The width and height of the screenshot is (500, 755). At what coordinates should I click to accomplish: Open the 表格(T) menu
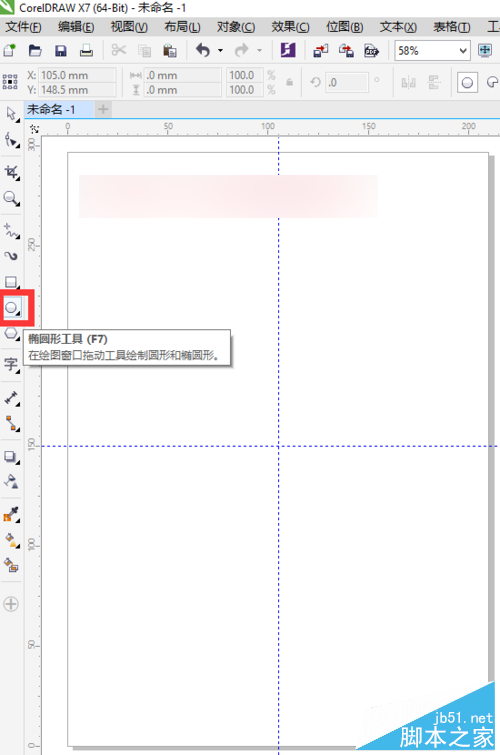452,27
